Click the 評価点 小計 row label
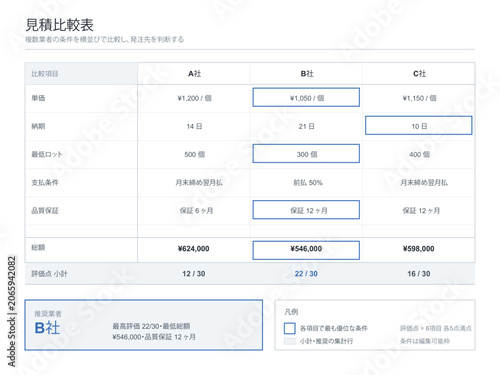 tap(49, 274)
